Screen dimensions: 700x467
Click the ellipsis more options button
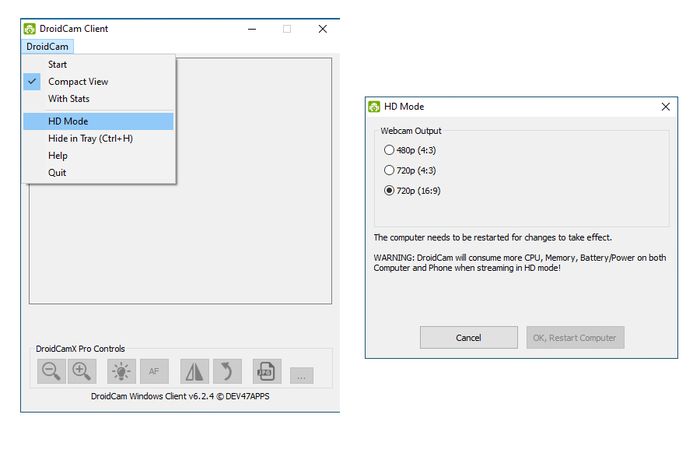point(301,376)
